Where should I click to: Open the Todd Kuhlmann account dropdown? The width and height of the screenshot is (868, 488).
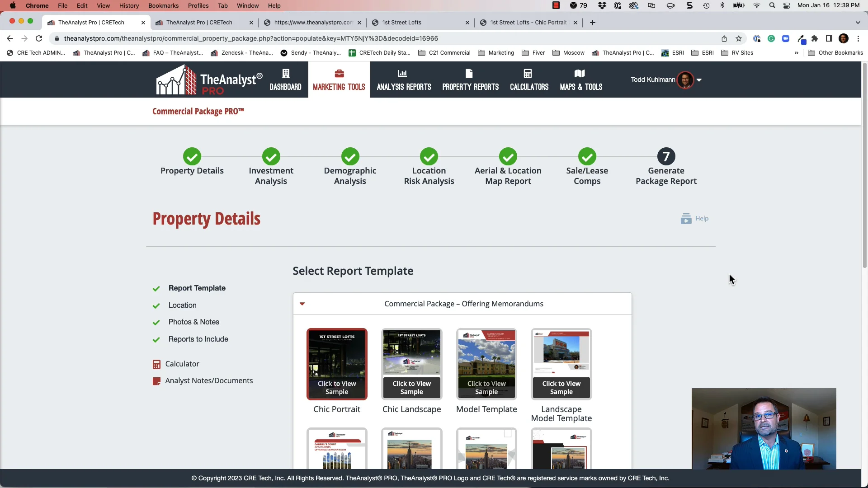[x=699, y=80]
